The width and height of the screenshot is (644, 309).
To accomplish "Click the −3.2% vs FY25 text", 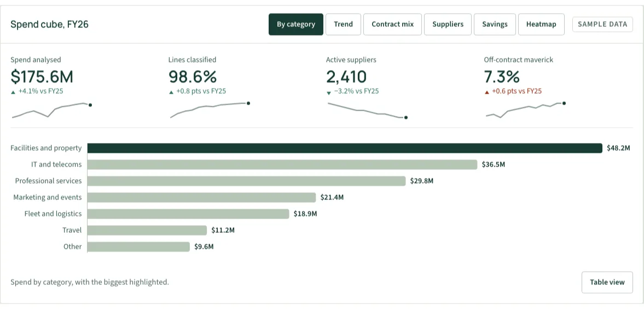I will click(x=356, y=91).
